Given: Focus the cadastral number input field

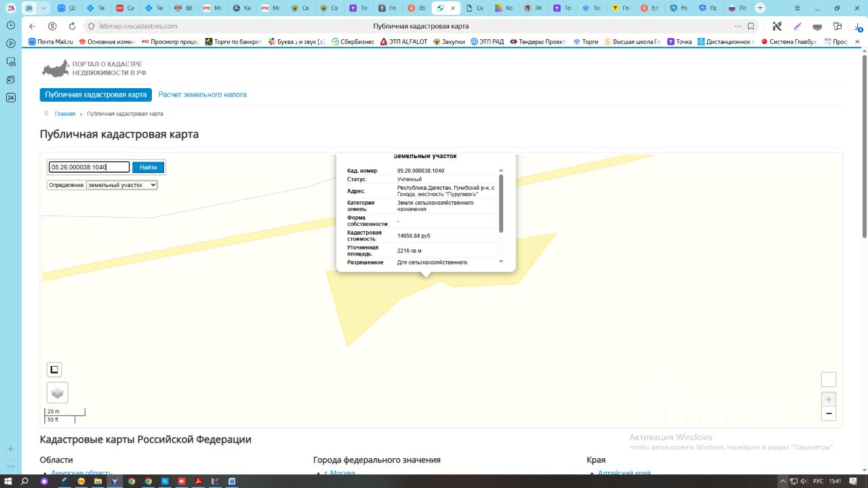Looking at the screenshot, I should (x=89, y=167).
